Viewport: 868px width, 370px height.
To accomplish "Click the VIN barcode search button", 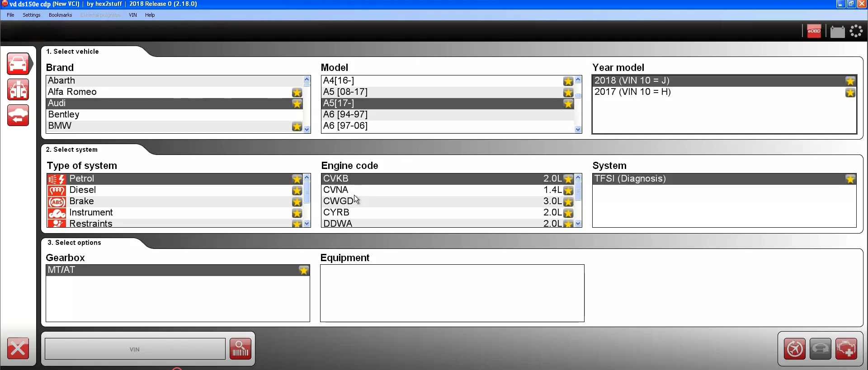I will tap(241, 349).
